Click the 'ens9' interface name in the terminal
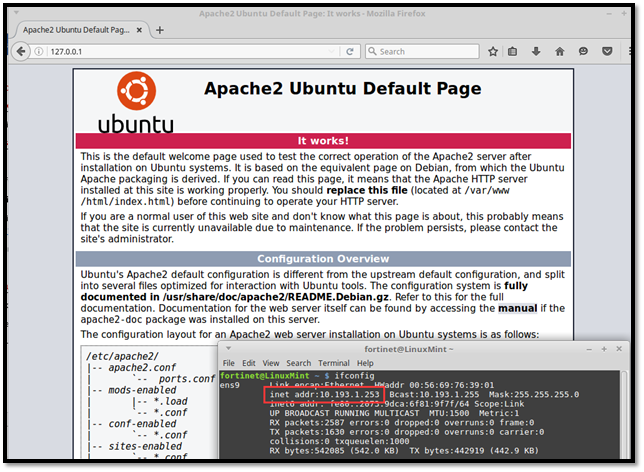 click(230, 385)
